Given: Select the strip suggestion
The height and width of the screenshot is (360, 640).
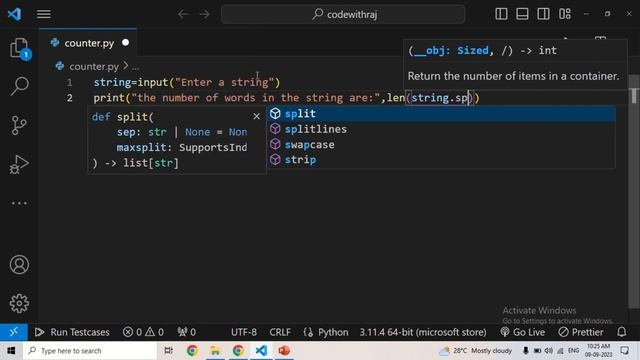Looking at the screenshot, I should [441, 160].
